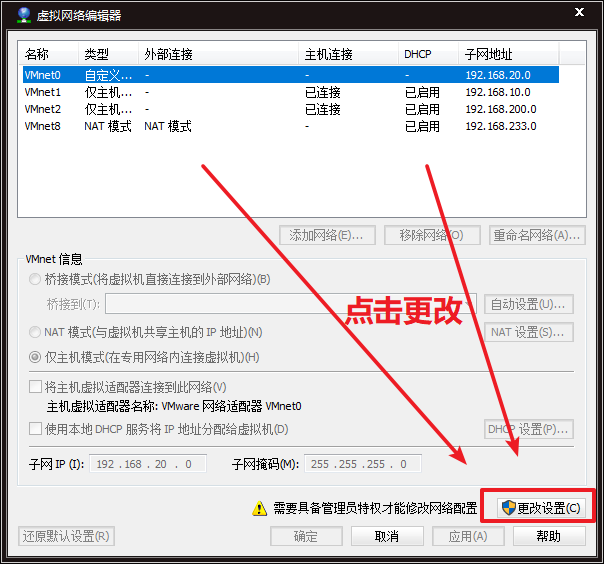Click 已启用 in the VMnet8 row
604x564 pixels.
tap(422, 126)
